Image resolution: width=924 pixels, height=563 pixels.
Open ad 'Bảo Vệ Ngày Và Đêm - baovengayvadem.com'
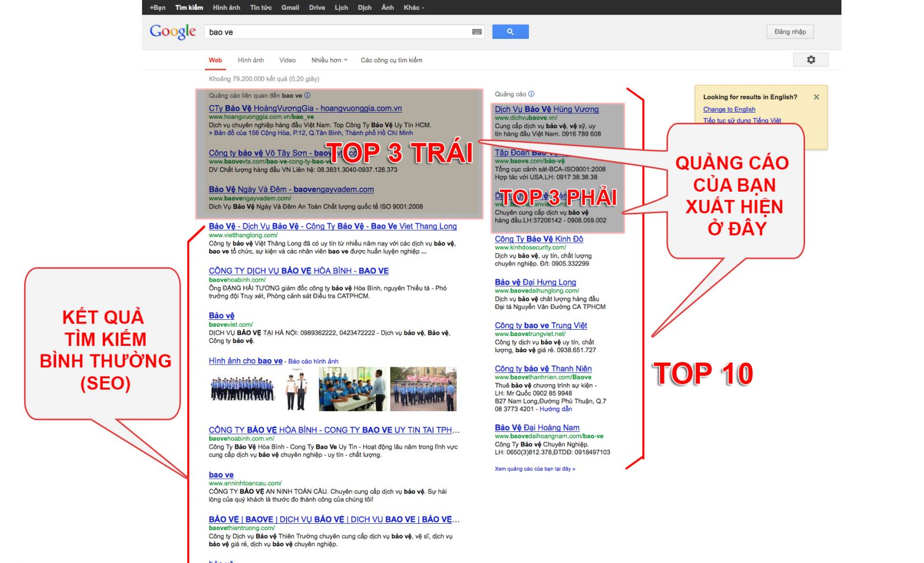pyautogui.click(x=291, y=189)
